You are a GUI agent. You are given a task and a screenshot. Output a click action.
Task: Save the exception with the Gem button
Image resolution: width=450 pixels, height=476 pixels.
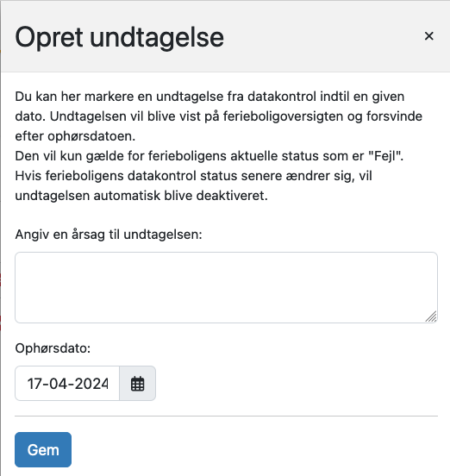point(43,449)
